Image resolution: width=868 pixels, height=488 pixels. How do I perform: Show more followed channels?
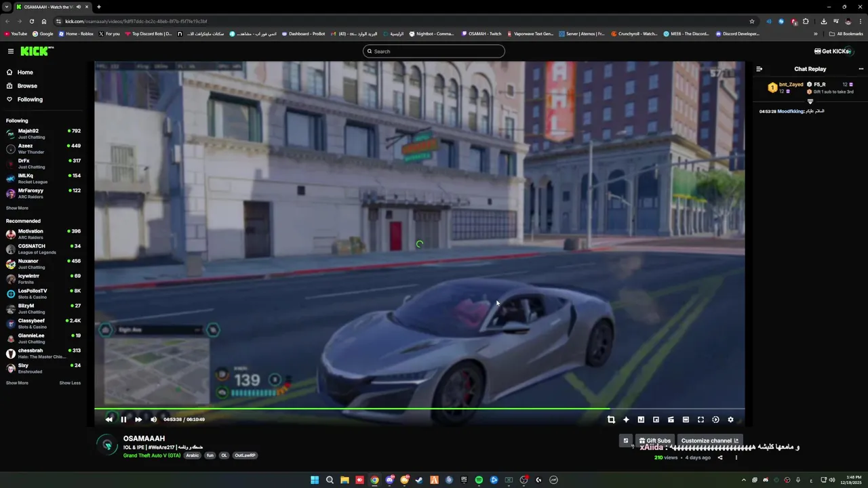(x=17, y=208)
